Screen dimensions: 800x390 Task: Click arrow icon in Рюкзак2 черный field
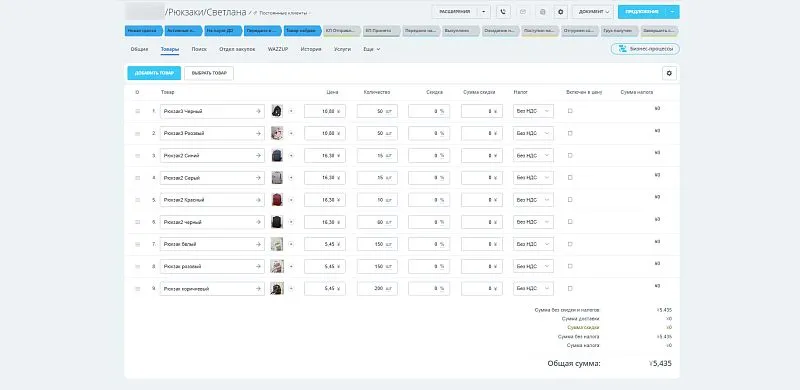(258, 222)
